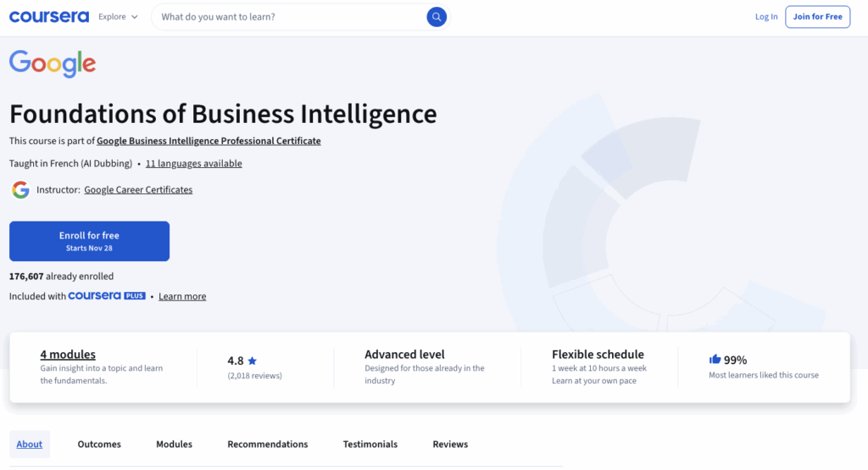Click the '176,607 already enrolled' text

click(x=61, y=276)
